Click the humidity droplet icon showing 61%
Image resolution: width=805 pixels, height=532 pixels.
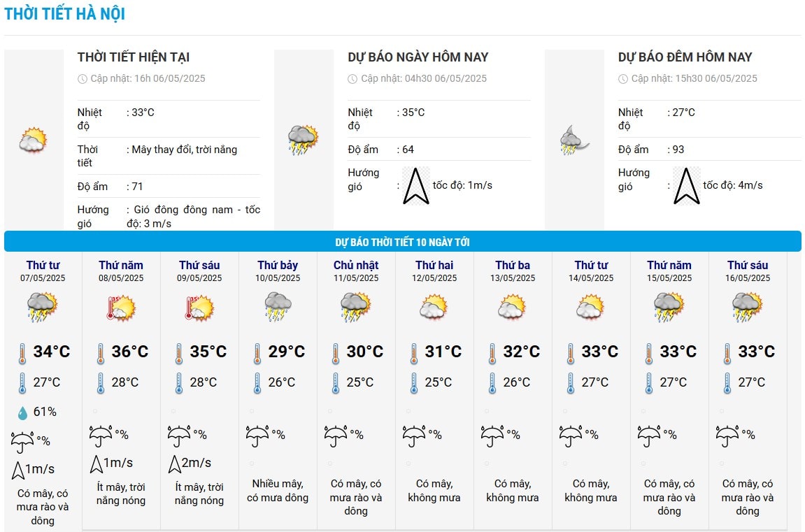coord(22,412)
